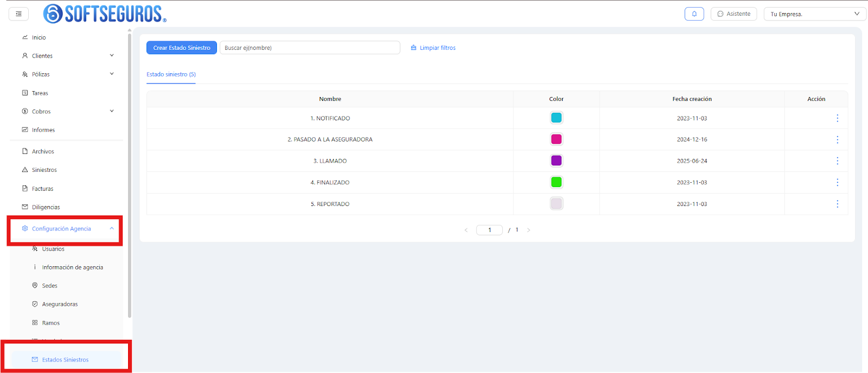Expand the Cobros menu chevron
The image size is (868, 373).
[112, 111]
